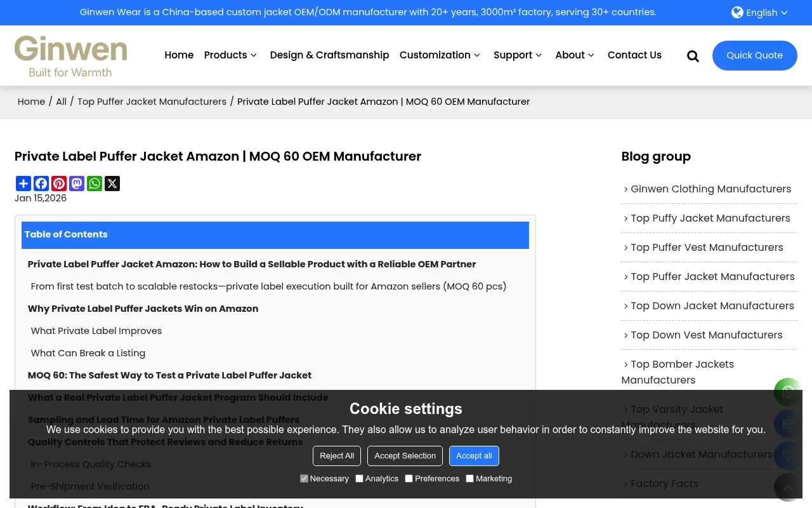Accept all cookies
Screen dimensions: 812x508
[474, 456]
